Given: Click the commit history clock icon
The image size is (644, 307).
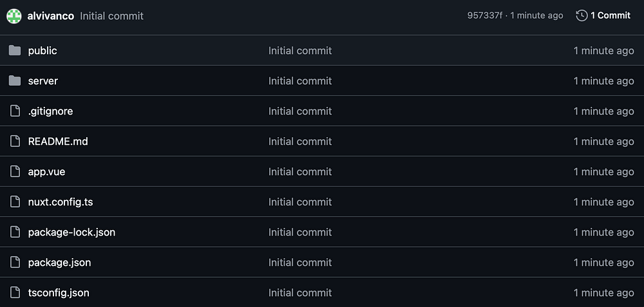Looking at the screenshot, I should [582, 15].
